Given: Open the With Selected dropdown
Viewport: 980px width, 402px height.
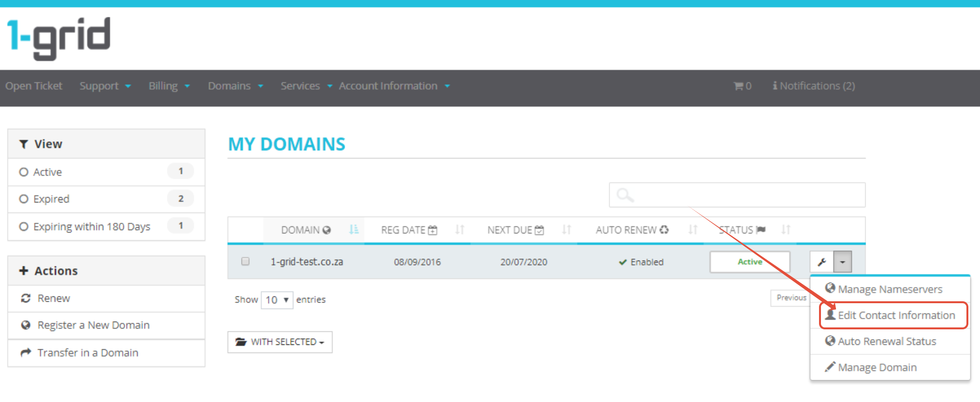Looking at the screenshot, I should pyautogui.click(x=280, y=342).
